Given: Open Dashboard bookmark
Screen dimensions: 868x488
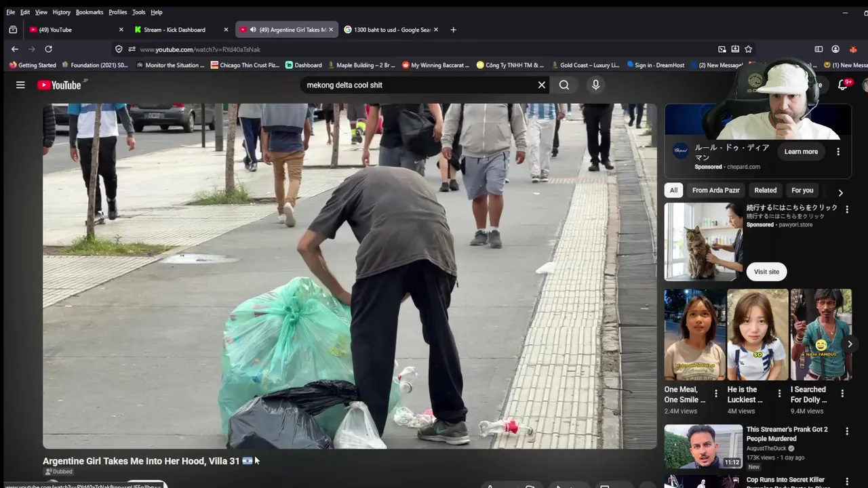Looking at the screenshot, I should 304,65.
